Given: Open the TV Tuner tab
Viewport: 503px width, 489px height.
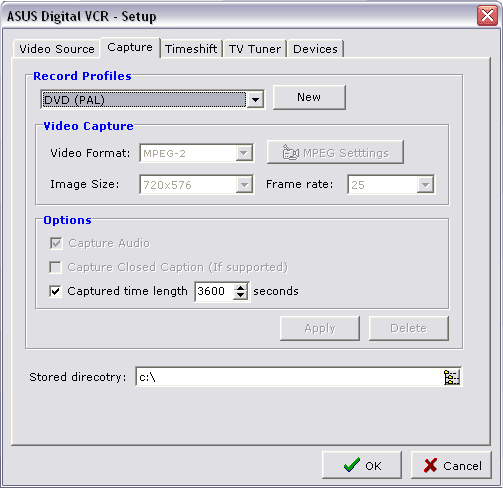Looking at the screenshot, I should [255, 49].
